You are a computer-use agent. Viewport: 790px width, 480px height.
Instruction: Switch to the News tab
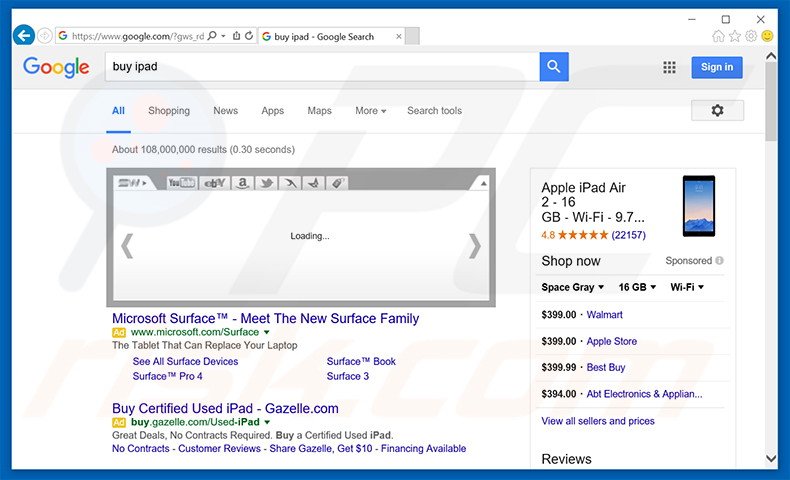(x=225, y=111)
